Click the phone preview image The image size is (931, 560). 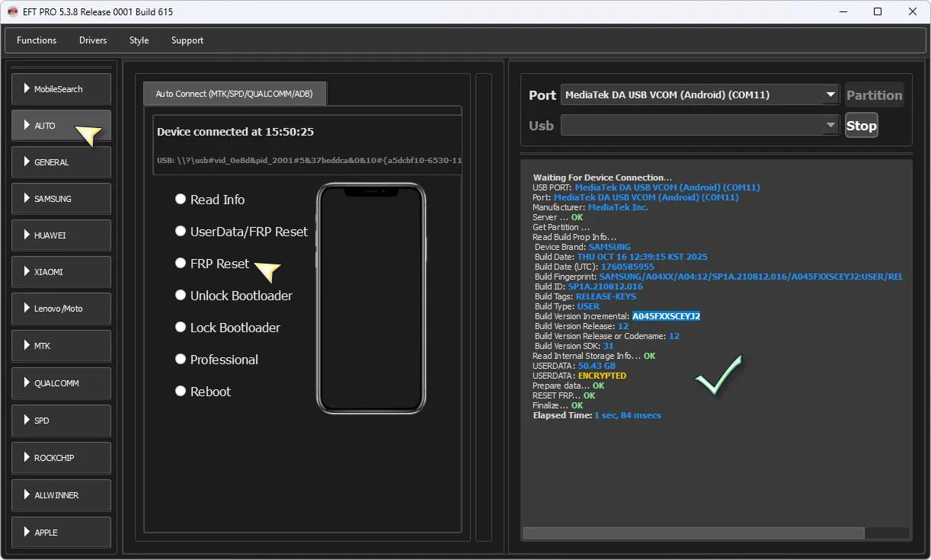[371, 299]
